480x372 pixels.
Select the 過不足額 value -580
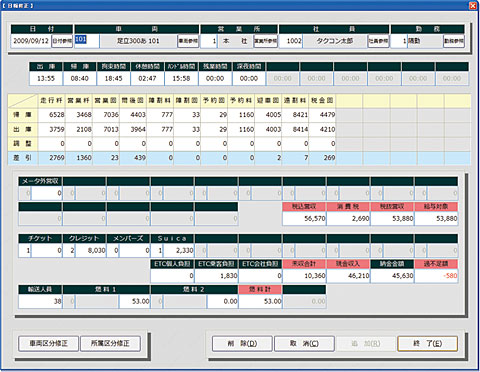click(436, 276)
